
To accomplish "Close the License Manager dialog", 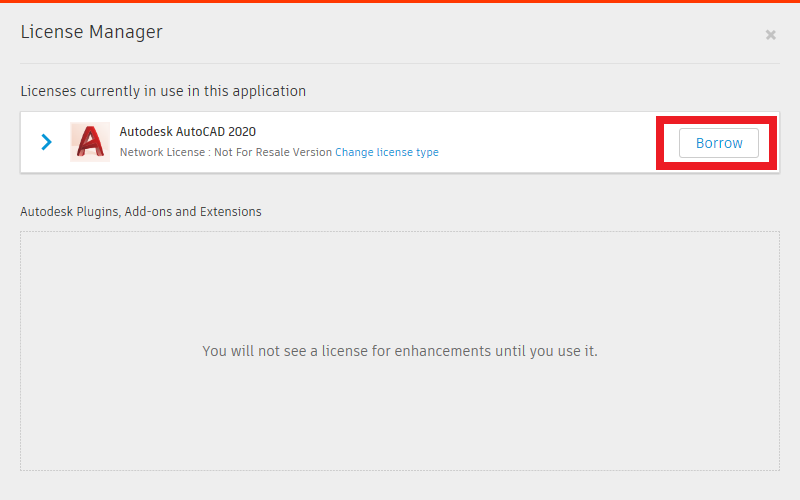I will (x=770, y=35).
